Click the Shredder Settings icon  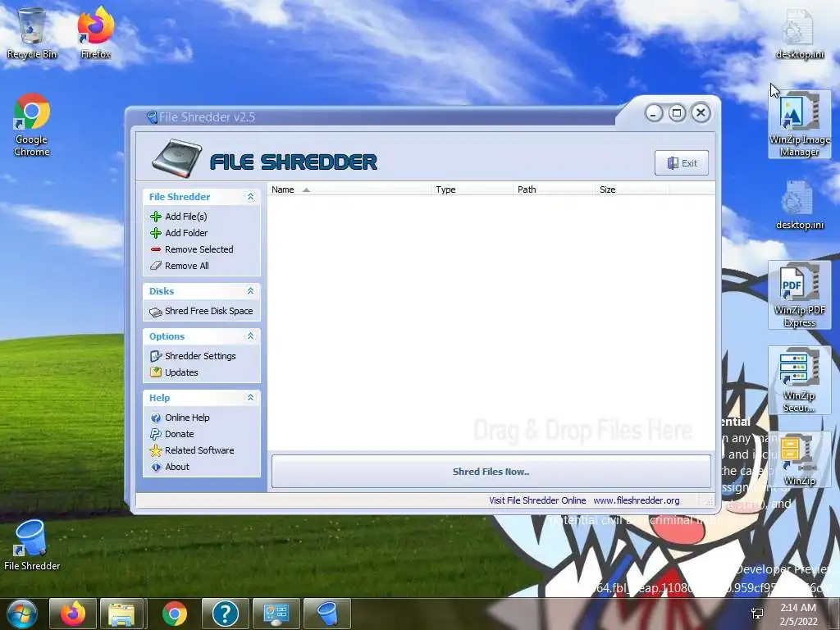[156, 356]
